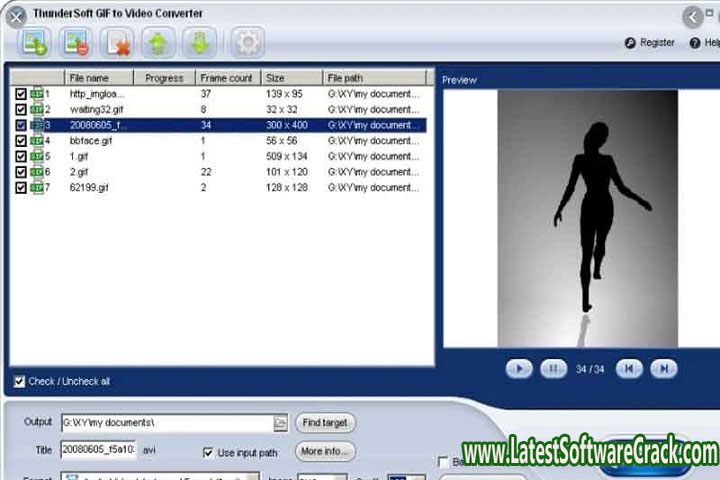Move selected file up with green arrow

tap(158, 43)
